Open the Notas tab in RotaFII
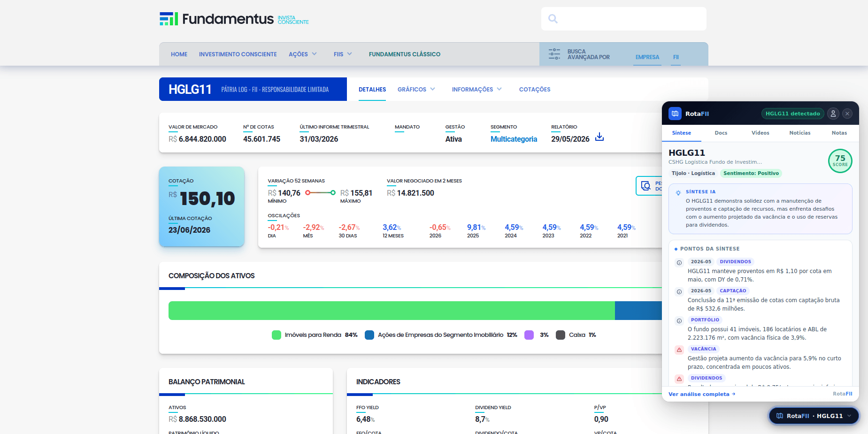Image resolution: width=868 pixels, height=434 pixels. (x=839, y=133)
